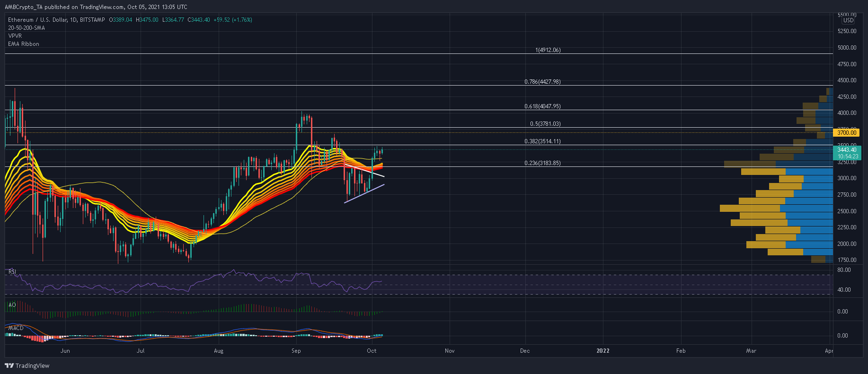Viewport: 868px width, 374px height.
Task: Click the Dec label on time axis
Action: point(525,351)
